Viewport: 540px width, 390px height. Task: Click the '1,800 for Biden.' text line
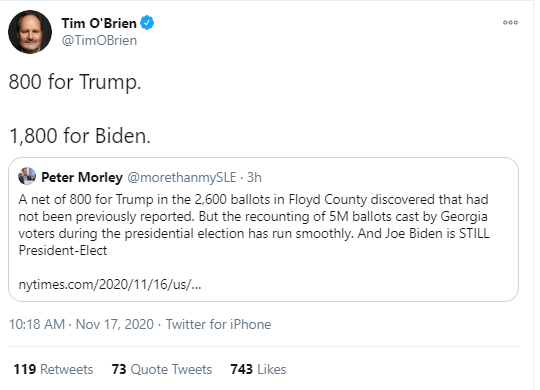tap(80, 135)
